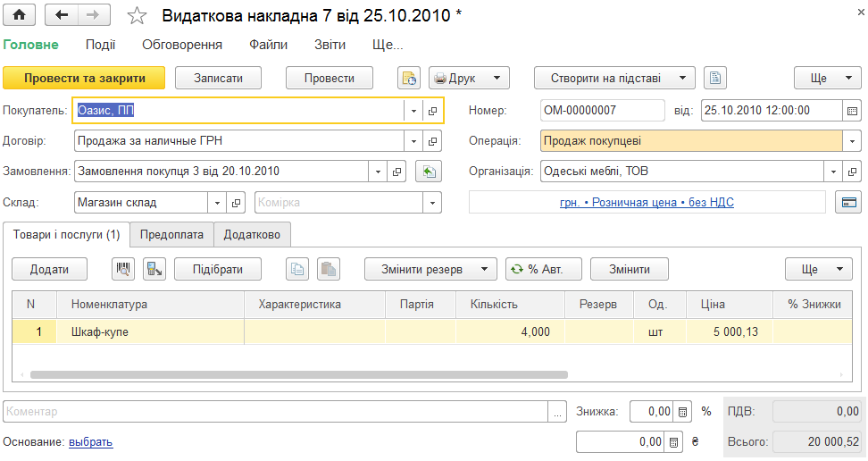Image resolution: width=868 pixels, height=461 pixels.
Task: Click the % Авт. button
Action: pyautogui.click(x=544, y=269)
